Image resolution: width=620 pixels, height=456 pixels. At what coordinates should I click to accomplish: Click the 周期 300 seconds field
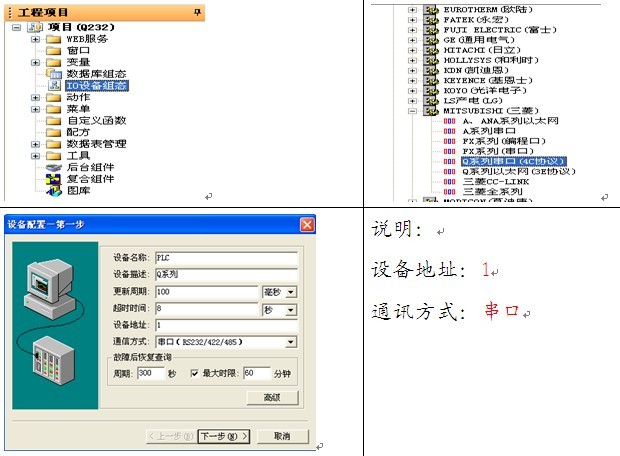tap(151, 373)
